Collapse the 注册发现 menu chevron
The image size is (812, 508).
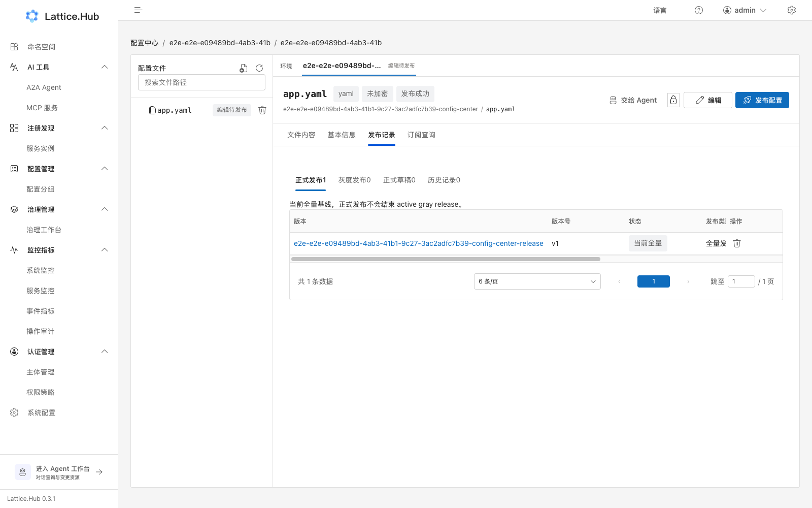click(x=105, y=128)
